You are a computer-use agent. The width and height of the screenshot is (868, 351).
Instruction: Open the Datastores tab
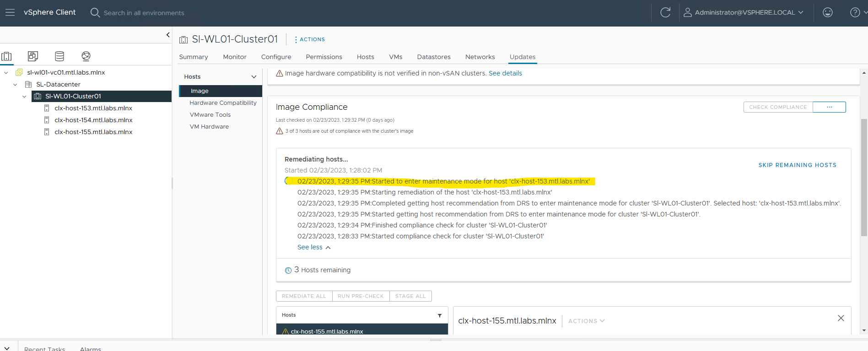pyautogui.click(x=434, y=57)
